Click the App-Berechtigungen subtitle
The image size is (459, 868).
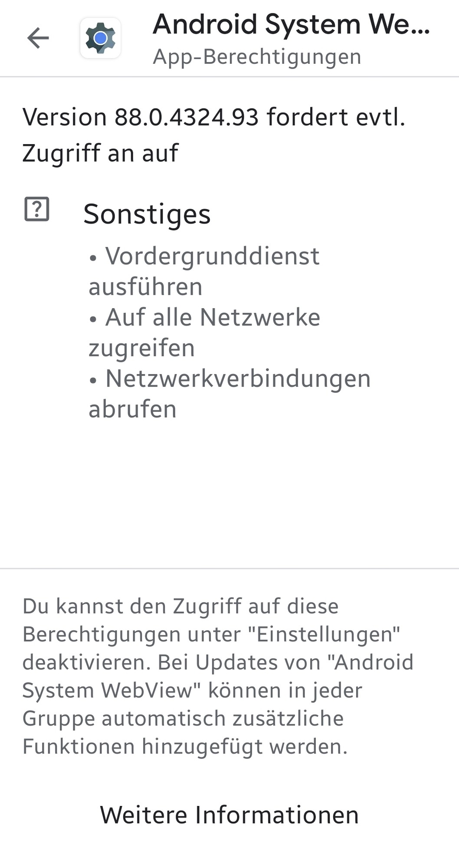tap(257, 57)
